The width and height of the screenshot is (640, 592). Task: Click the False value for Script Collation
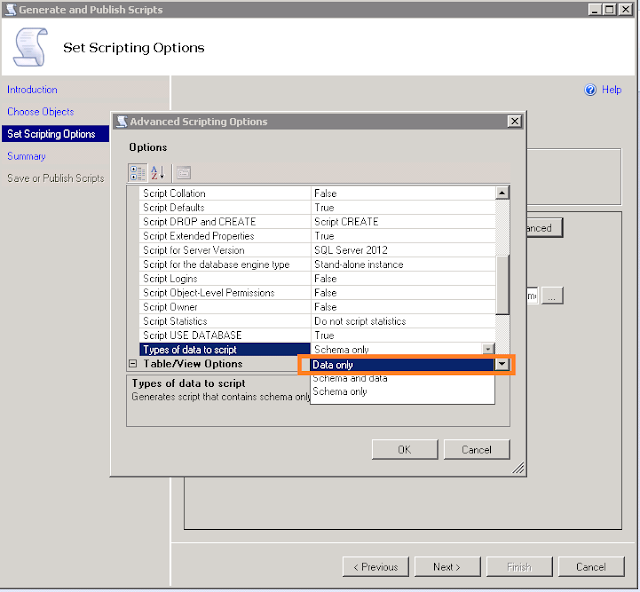tap(325, 193)
